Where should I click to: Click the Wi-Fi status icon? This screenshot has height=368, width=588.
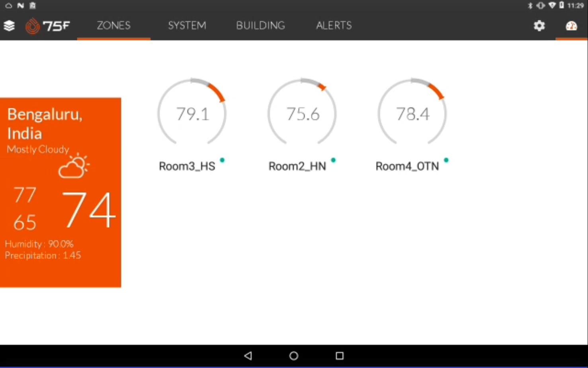click(552, 6)
